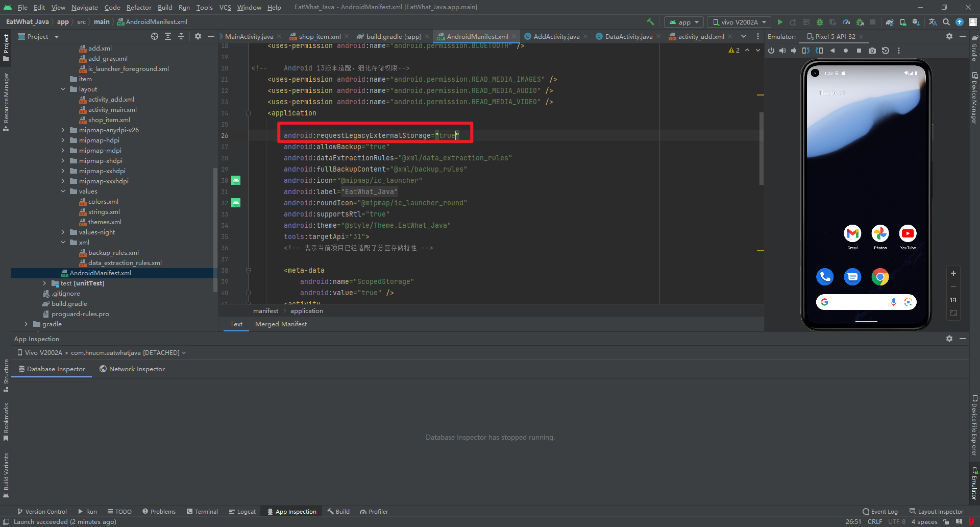Screen dimensions: 980x527
Task: Open SDK Manager toolbar icon
Action: coord(916,22)
